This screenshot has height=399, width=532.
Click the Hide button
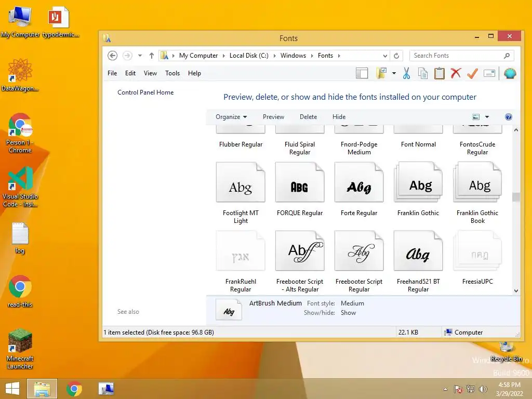pos(339,117)
